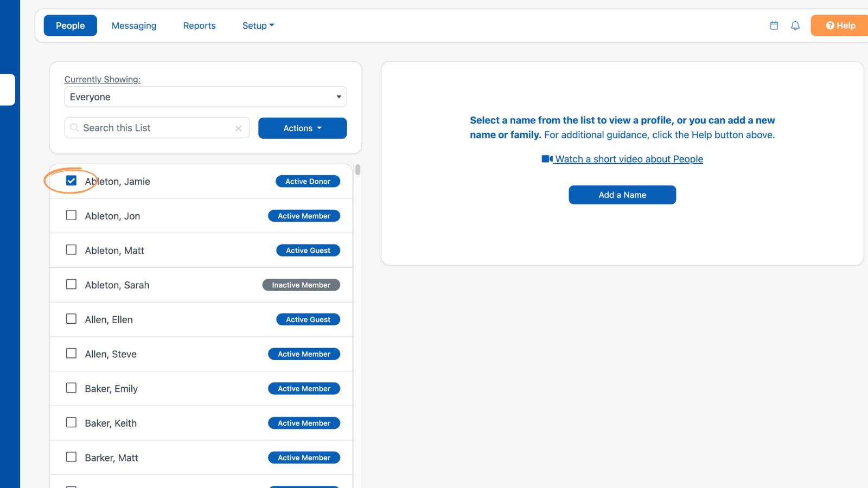Select the Baker, Emily checkbox
Viewport: 868px width, 488px height.
pyautogui.click(x=71, y=388)
